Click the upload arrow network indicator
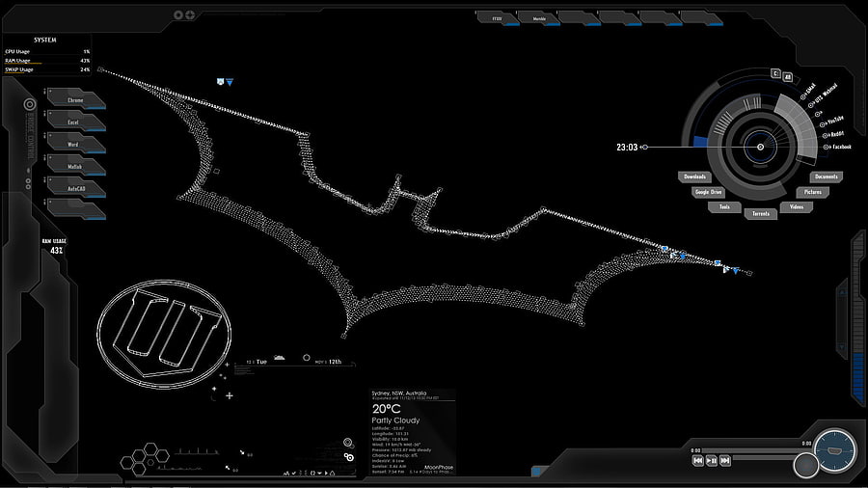868x488 pixels. coord(228,468)
